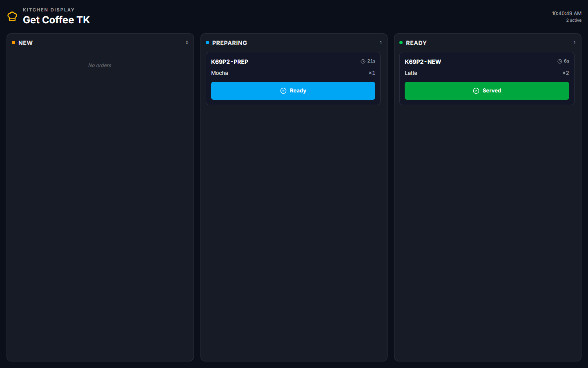The width and height of the screenshot is (588, 368).
Task: Click the clock icon on the K69P2-PREP order
Action: click(363, 61)
